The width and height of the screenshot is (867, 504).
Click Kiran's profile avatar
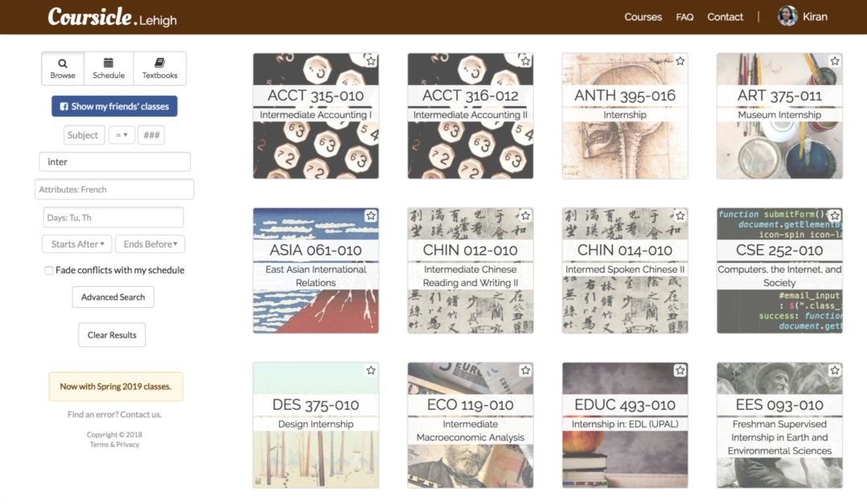coord(787,16)
